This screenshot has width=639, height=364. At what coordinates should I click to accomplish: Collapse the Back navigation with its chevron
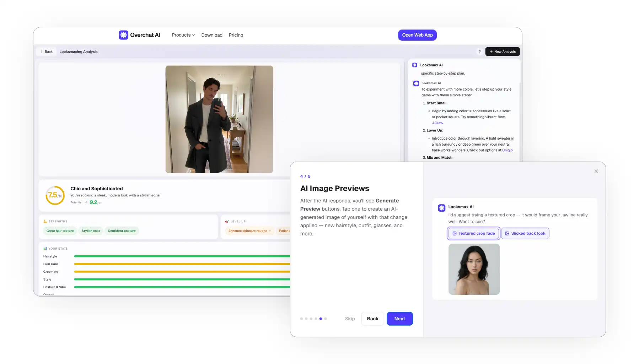(x=46, y=51)
